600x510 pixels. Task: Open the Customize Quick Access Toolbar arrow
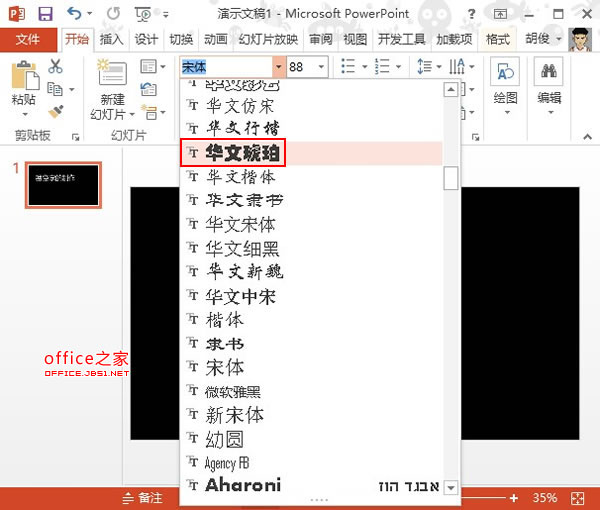[166, 15]
